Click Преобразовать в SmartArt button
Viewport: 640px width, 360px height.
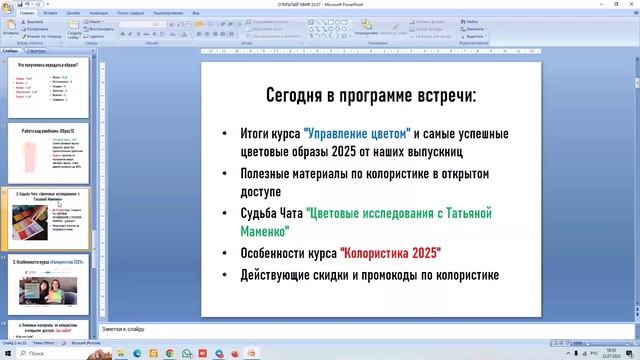[273, 36]
